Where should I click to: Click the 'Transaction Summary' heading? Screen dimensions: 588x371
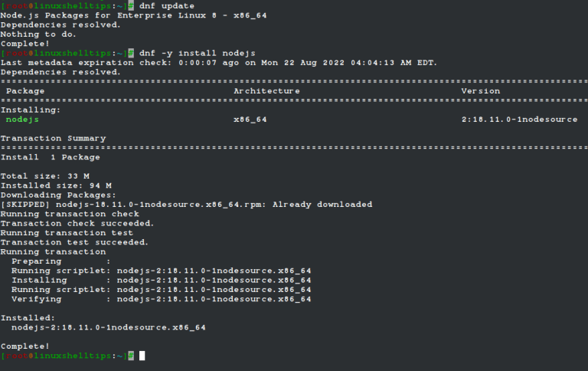[54, 138]
